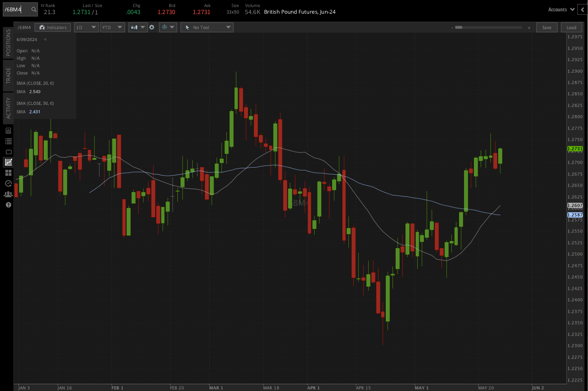The width and height of the screenshot is (588, 391).
Task: Click the symbol search magnifier icon
Action: click(34, 9)
